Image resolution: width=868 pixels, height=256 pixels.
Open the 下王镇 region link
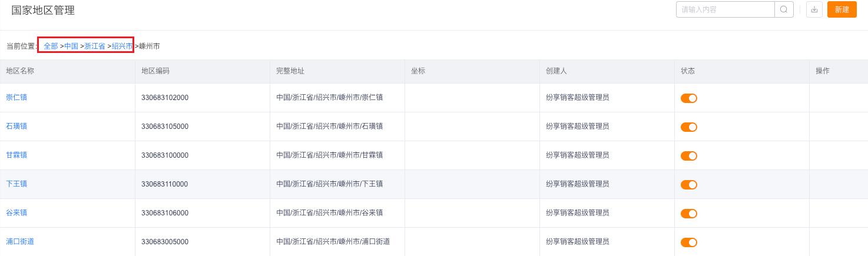(16, 184)
